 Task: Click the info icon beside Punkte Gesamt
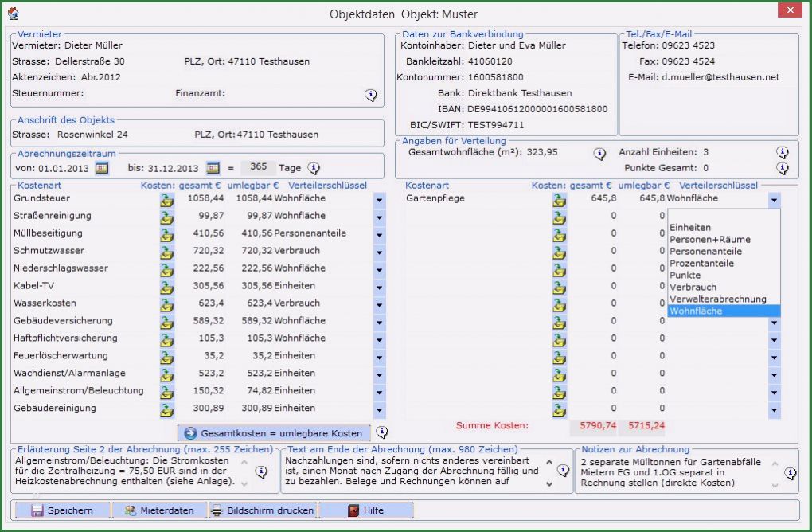782,168
